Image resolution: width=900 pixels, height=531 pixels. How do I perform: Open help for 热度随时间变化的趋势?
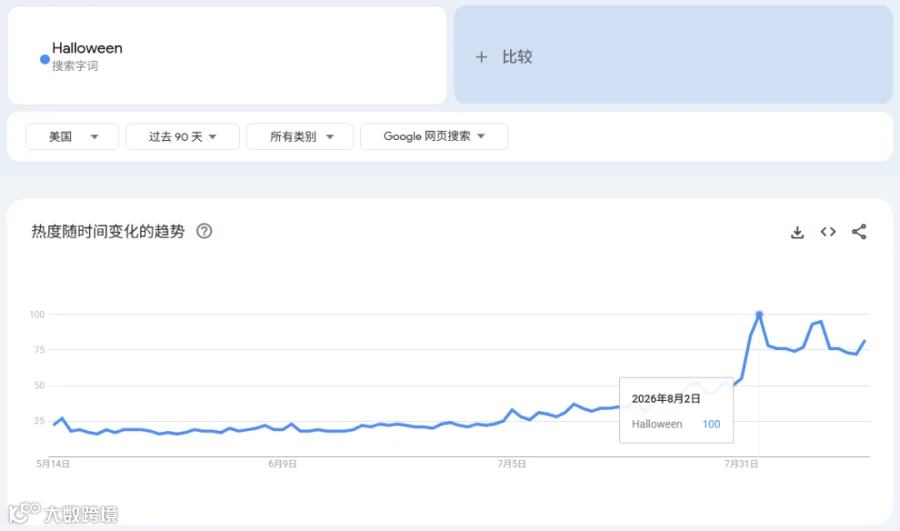(204, 231)
